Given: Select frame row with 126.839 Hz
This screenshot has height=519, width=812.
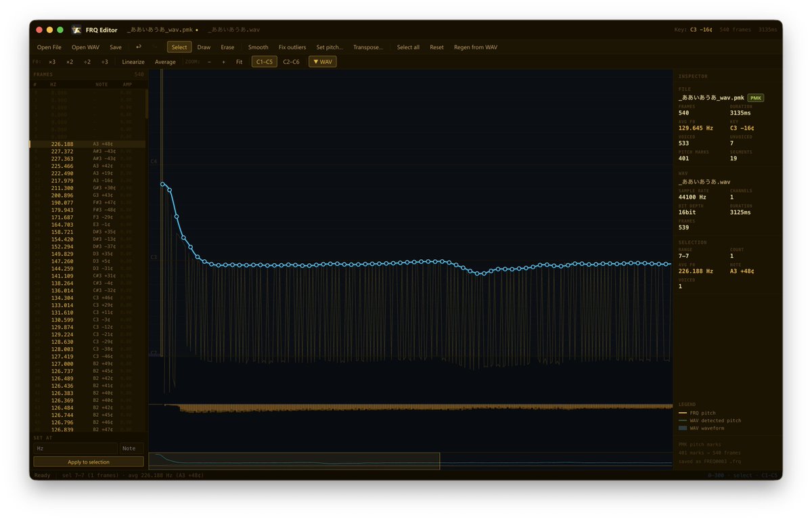Looking at the screenshot, I should pyautogui.click(x=87, y=430).
